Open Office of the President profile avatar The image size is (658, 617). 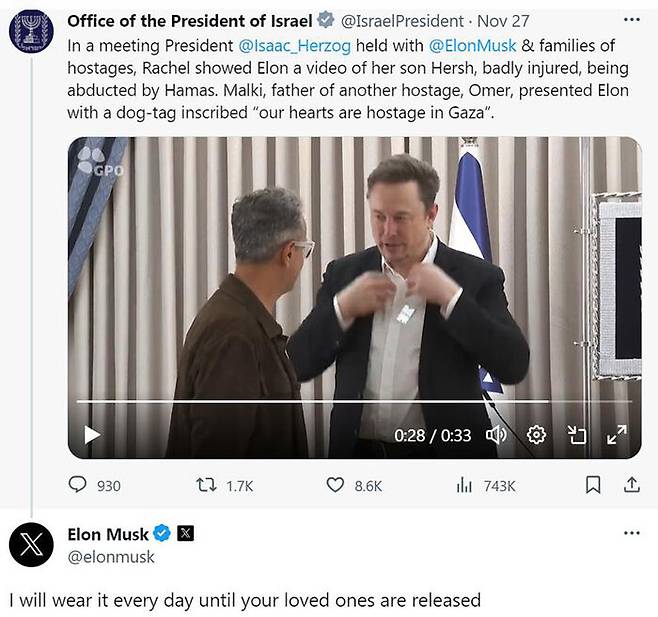pyautogui.click(x=31, y=31)
